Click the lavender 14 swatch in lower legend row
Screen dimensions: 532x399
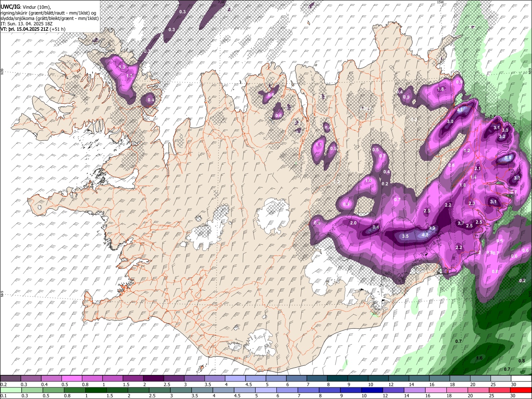click(414, 390)
